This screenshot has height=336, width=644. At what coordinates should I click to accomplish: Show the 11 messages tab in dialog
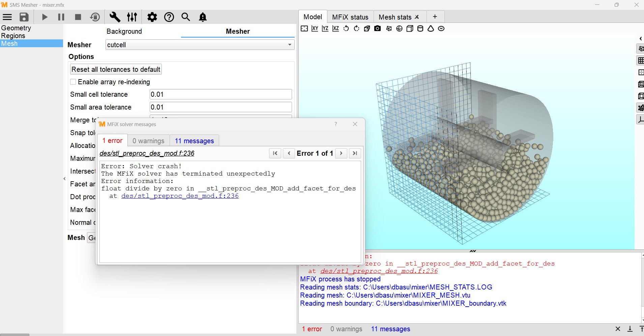[194, 141]
